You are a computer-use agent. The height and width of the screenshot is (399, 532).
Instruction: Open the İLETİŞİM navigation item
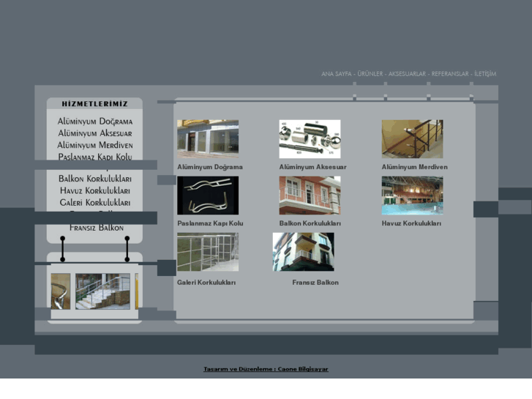[x=485, y=74]
